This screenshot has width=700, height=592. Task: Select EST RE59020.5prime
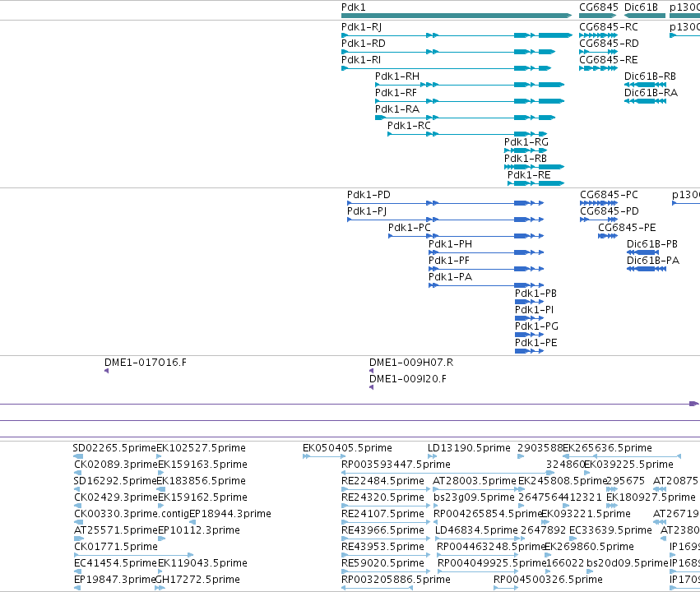386,571
